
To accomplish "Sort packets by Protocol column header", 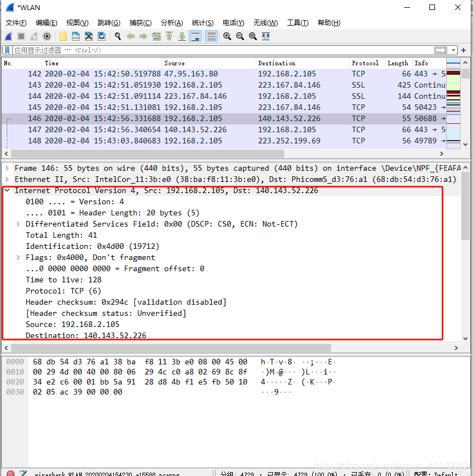I will 367,63.
